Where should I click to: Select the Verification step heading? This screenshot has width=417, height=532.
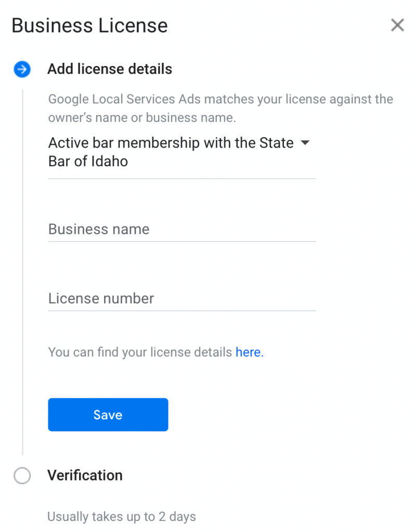click(85, 475)
